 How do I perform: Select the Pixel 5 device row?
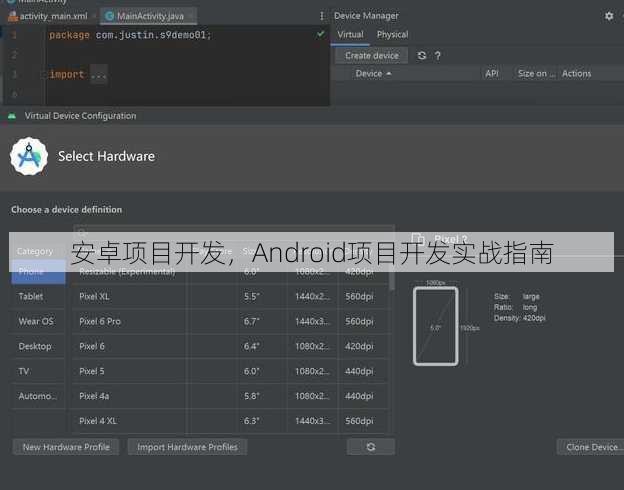230,371
